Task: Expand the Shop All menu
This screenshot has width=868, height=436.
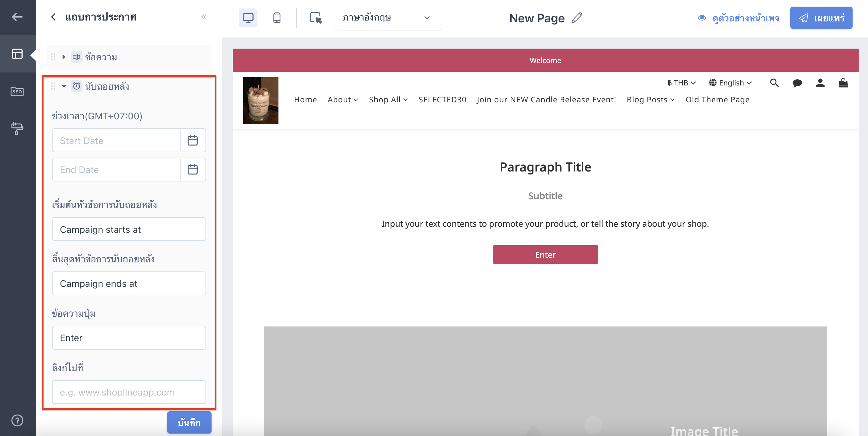Action: (388, 100)
